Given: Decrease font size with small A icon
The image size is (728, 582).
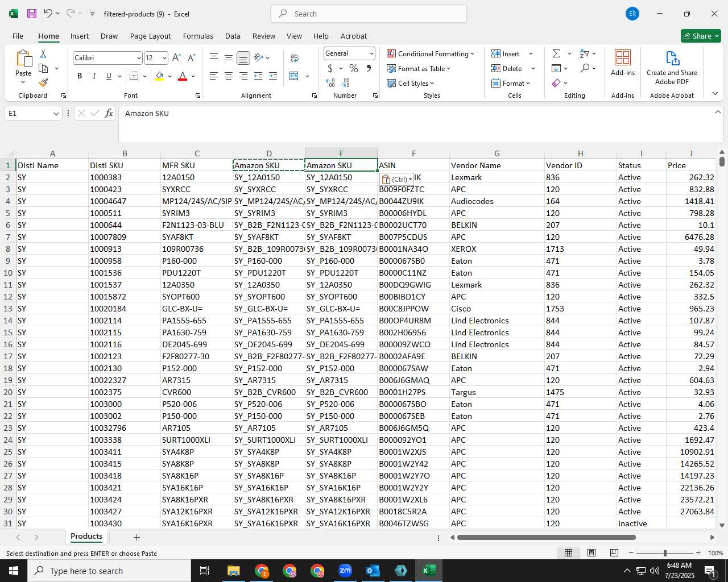Looking at the screenshot, I should point(191,57).
